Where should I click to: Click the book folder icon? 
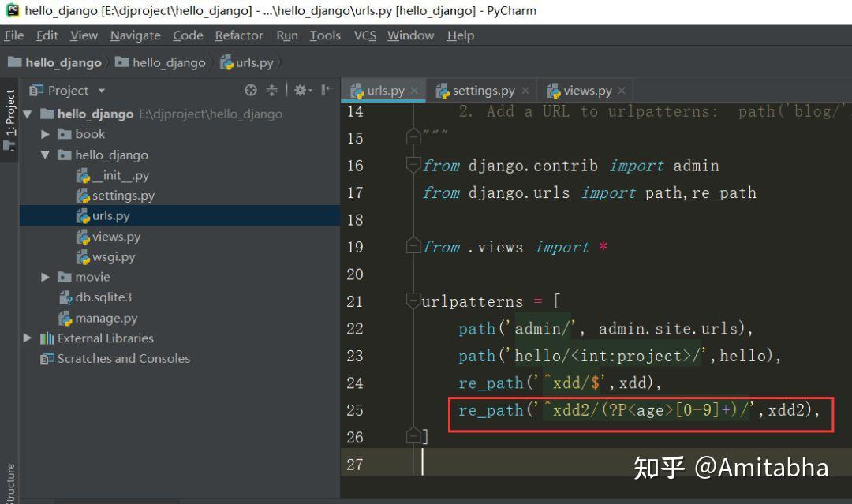click(x=64, y=134)
